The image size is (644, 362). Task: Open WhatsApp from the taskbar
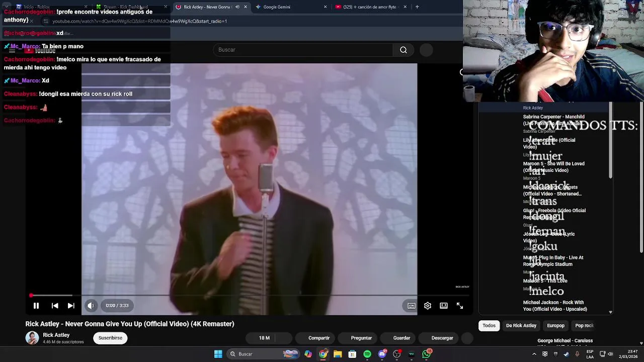[x=427, y=354]
